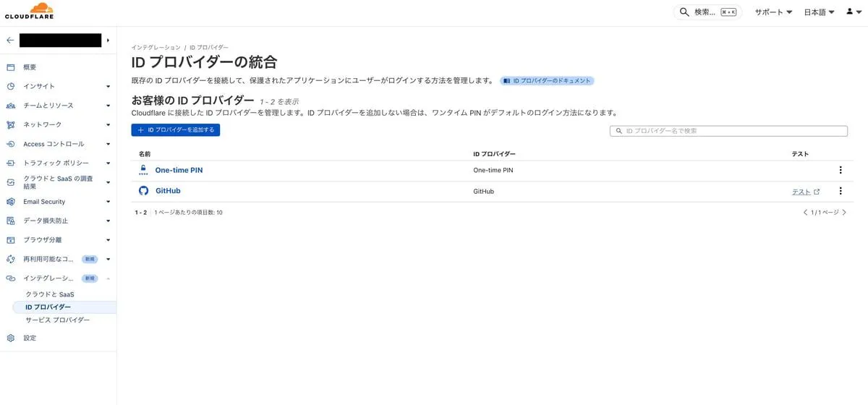This screenshot has height=405, width=868.
Task: Open the user account icon menu
Action: pos(854,12)
